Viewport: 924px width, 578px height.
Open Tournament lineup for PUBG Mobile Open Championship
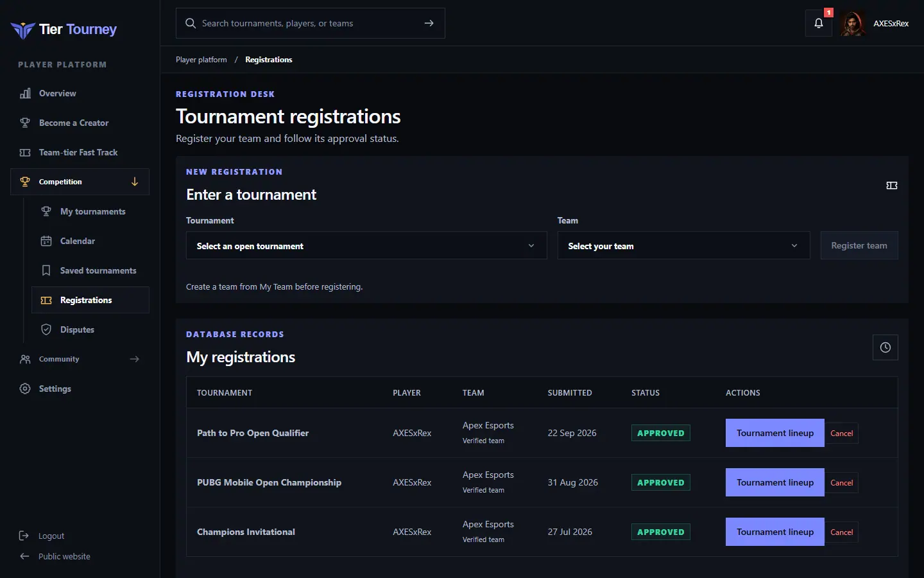[775, 483]
